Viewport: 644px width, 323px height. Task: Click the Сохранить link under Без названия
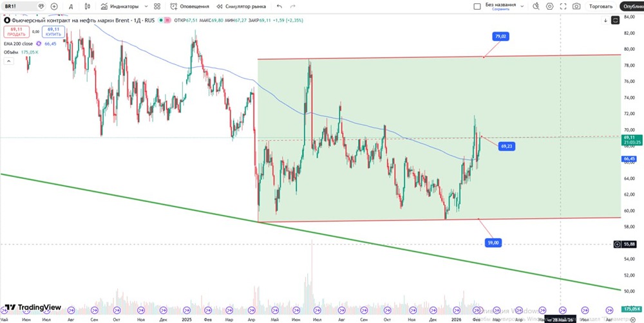[x=501, y=8]
